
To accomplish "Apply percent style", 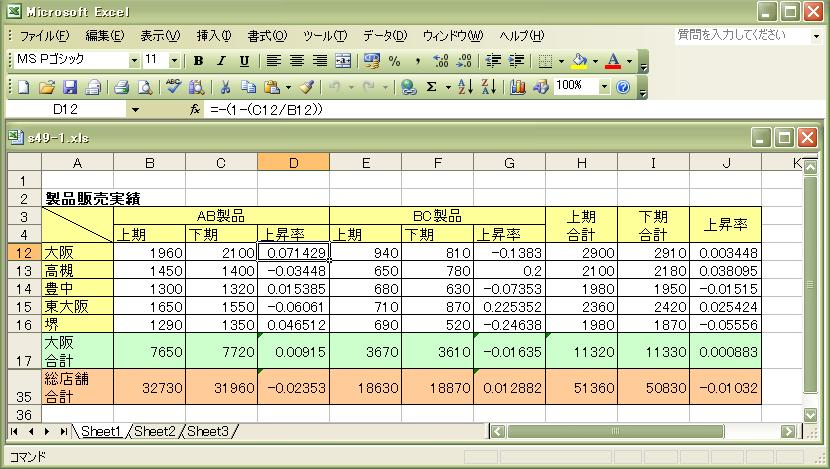I will point(394,61).
